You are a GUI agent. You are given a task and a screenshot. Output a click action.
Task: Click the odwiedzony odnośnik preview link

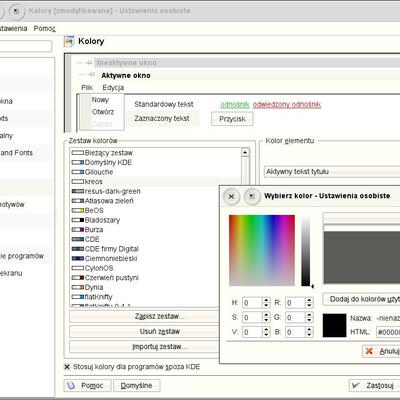click(x=287, y=105)
